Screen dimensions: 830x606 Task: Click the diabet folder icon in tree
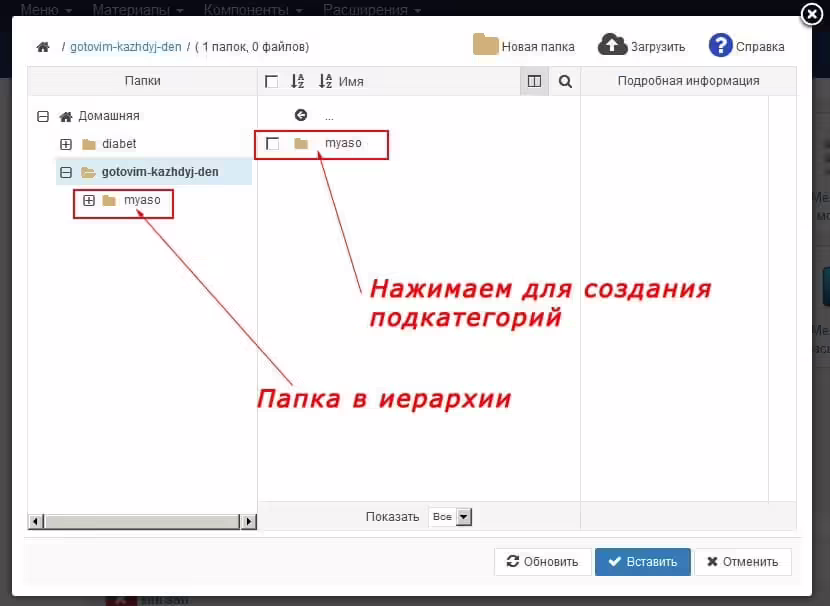click(x=89, y=144)
